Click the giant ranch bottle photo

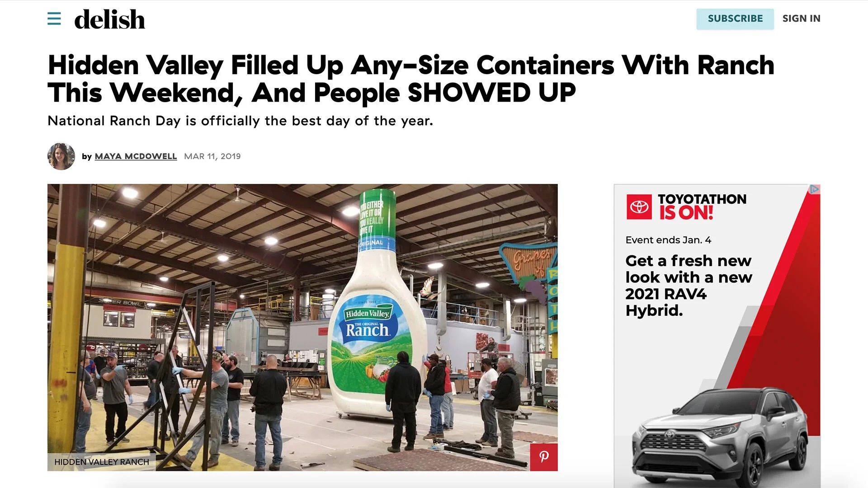[x=302, y=327]
